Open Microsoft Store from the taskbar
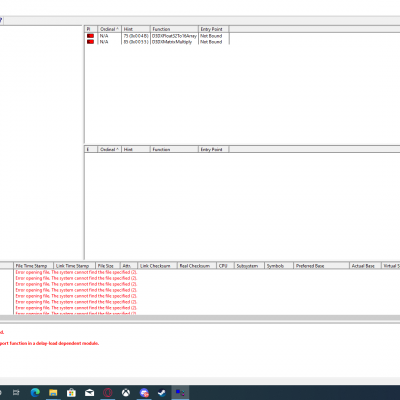 coord(71,393)
